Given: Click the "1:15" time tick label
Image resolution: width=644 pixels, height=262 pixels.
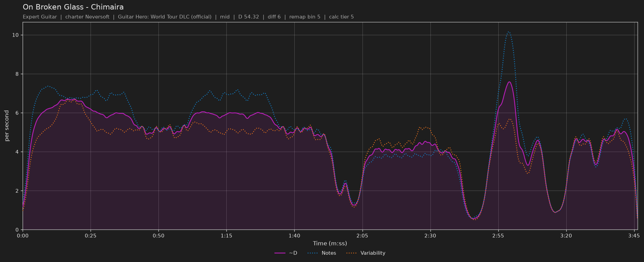Looking at the screenshot, I should point(226,236).
